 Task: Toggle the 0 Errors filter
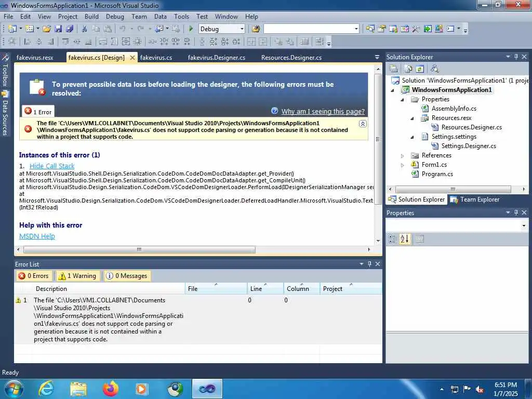[x=34, y=276]
